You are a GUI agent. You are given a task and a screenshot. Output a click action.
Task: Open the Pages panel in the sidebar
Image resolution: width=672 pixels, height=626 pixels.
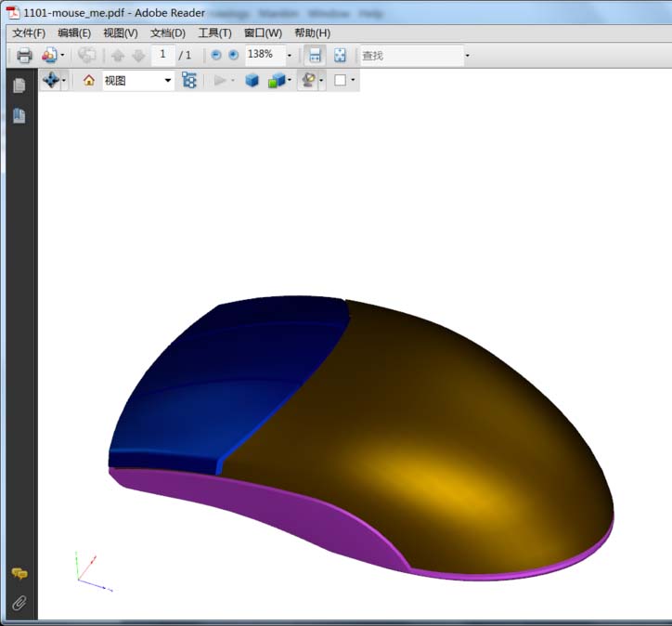coord(19,85)
